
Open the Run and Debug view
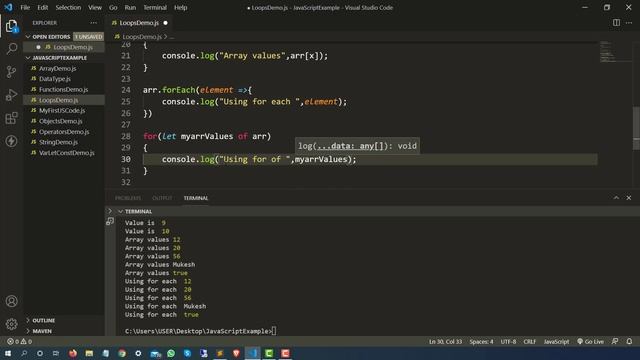(x=11, y=95)
